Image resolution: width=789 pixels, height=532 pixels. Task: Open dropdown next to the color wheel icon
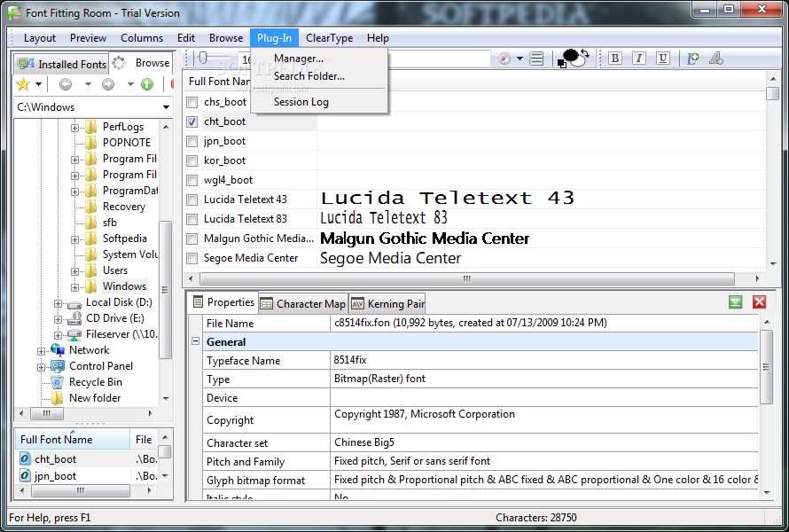[519, 59]
